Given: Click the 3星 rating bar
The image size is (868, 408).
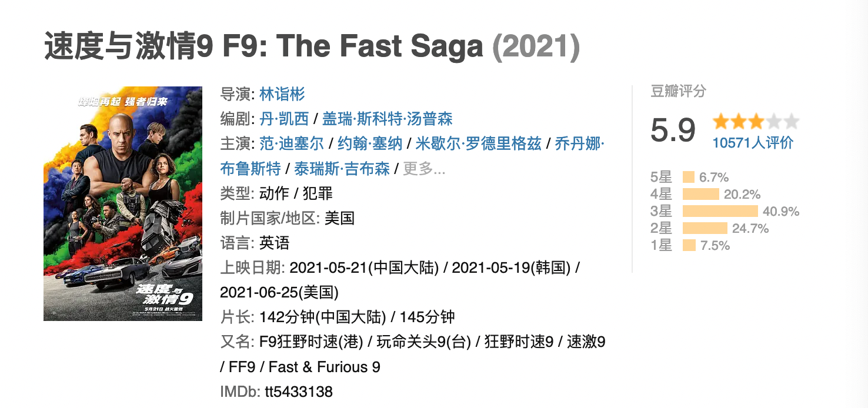Looking at the screenshot, I should click(720, 211).
